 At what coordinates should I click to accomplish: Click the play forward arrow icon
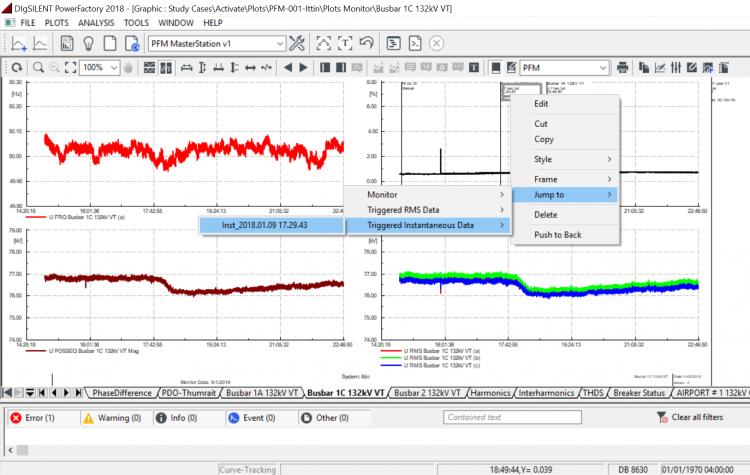pos(304,67)
